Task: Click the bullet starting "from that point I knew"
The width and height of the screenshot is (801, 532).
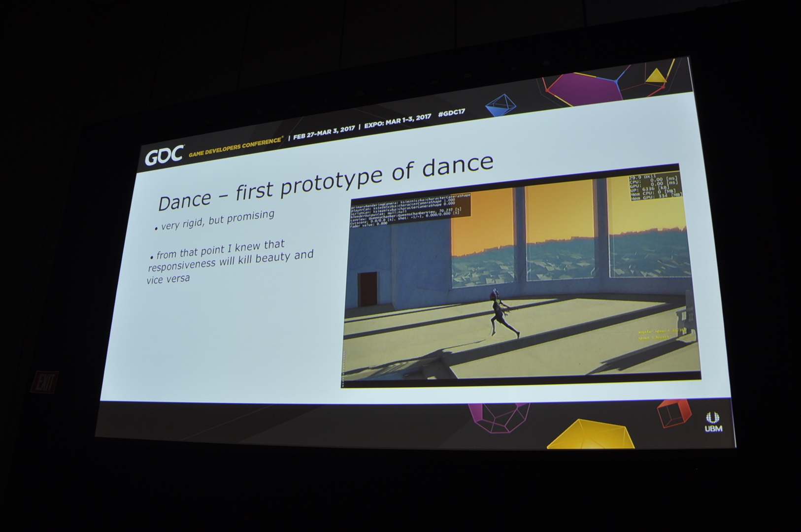Action: coord(229,262)
